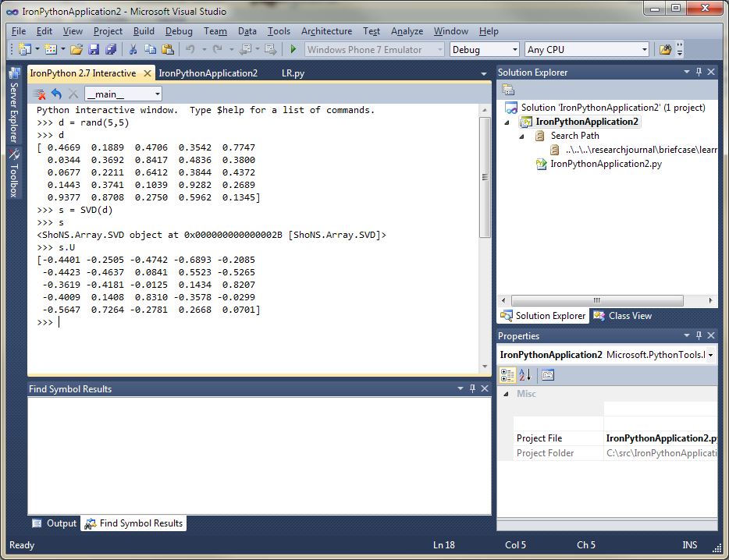Open the Debug menu
This screenshot has height=560, width=729.
tap(179, 31)
